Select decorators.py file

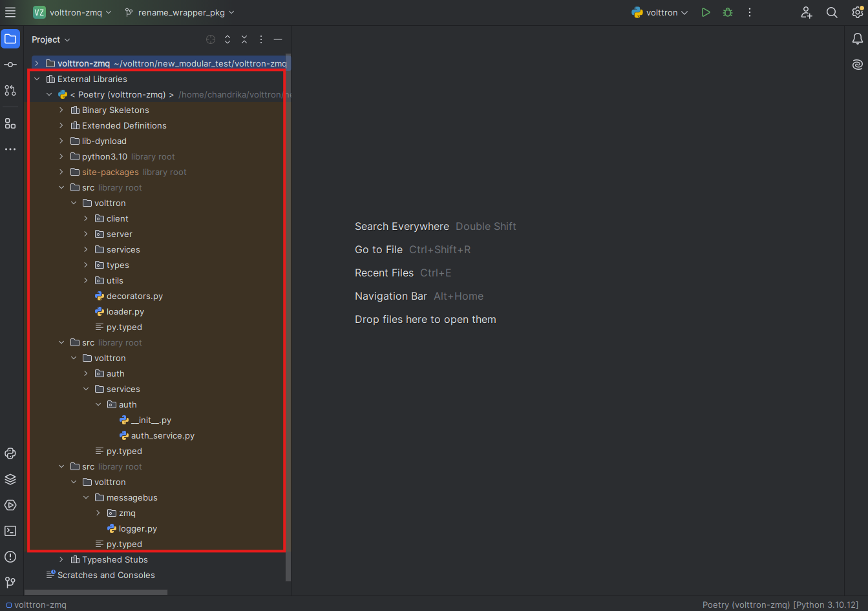(134, 296)
